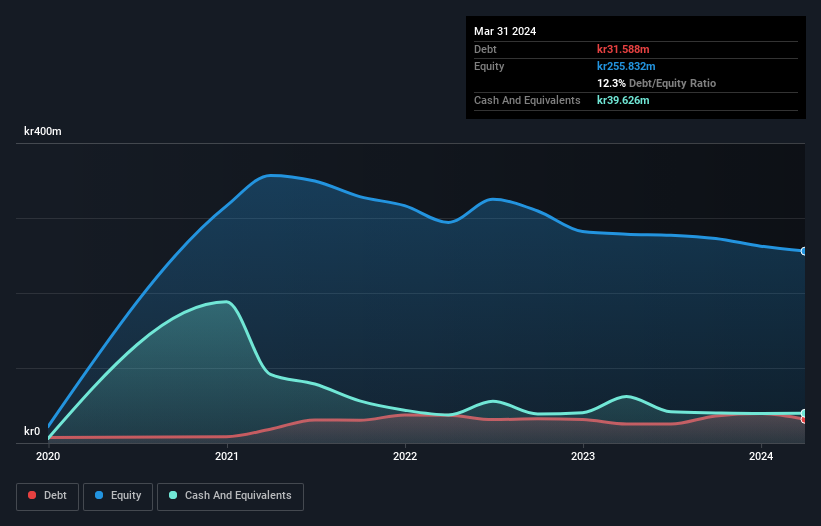Toggle the Cash And Equivalents legend button
The image size is (821, 526).
[x=230, y=496]
